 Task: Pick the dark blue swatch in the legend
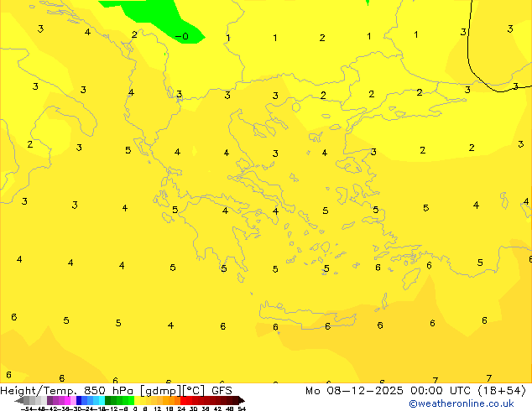(x=79, y=400)
